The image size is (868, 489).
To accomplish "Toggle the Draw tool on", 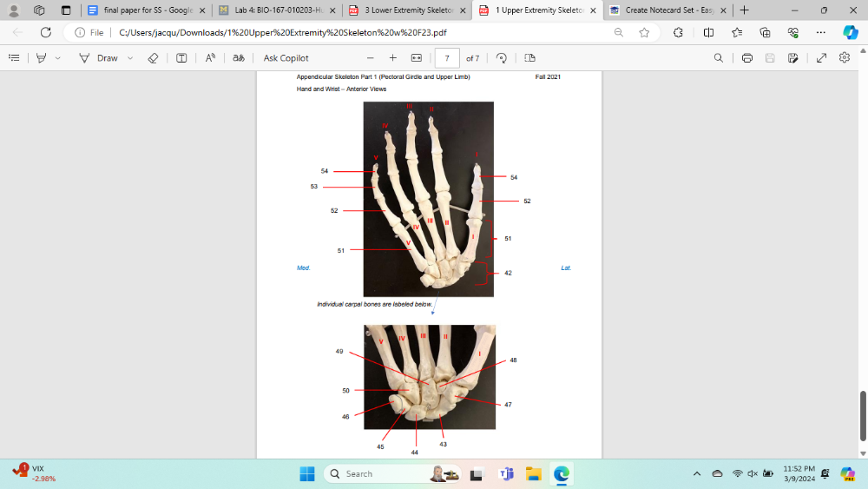I will point(99,58).
